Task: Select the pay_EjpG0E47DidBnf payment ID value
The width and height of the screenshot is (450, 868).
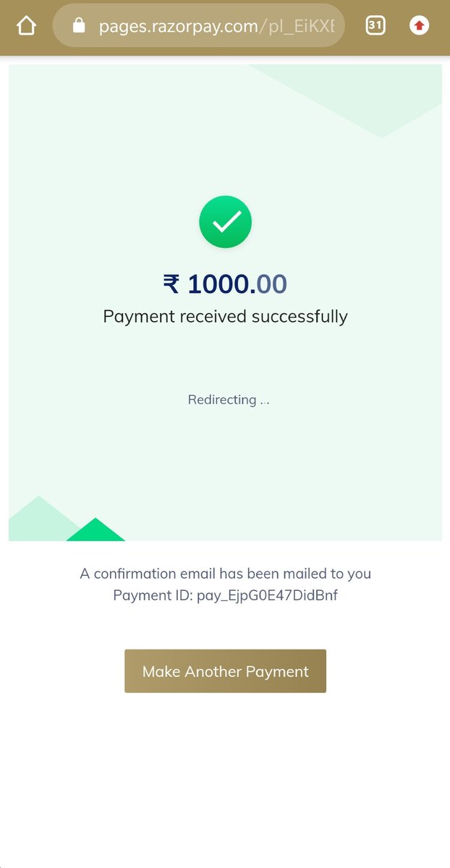Action: pyautogui.click(x=267, y=596)
